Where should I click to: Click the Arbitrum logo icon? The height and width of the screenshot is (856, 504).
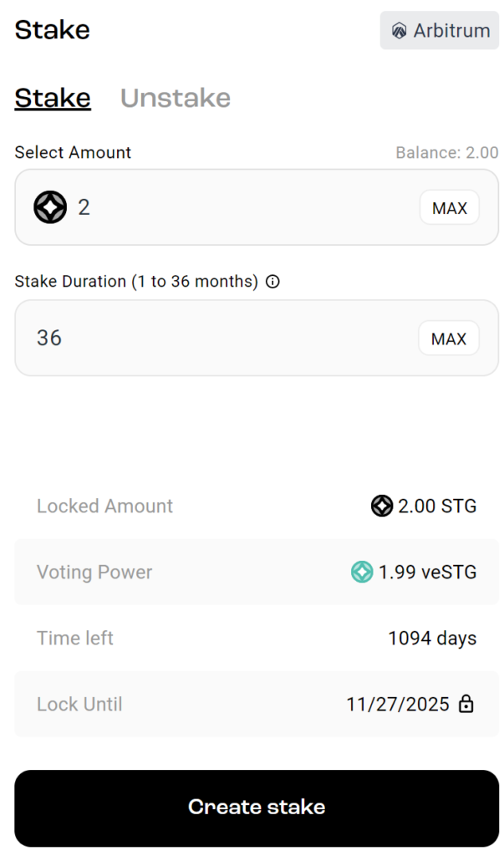coord(400,31)
